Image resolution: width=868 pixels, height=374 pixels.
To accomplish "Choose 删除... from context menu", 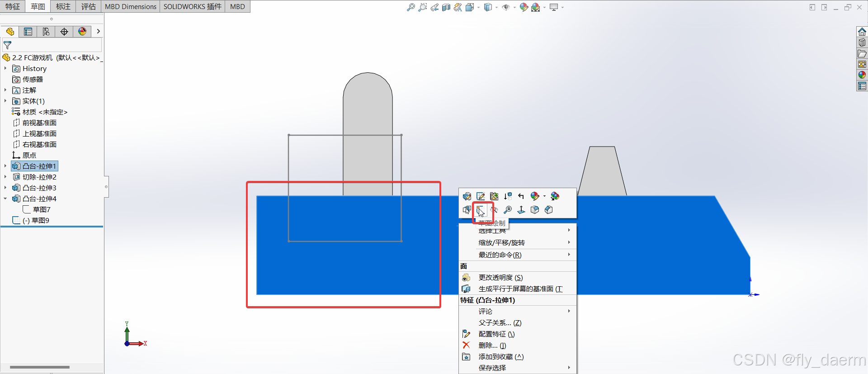I will 518,346.
